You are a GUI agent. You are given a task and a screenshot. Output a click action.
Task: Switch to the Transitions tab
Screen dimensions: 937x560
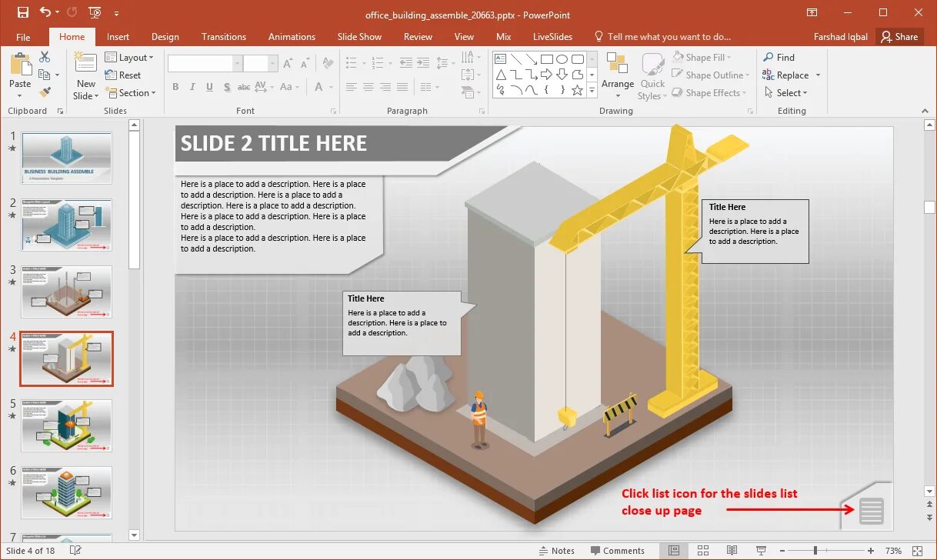point(224,37)
